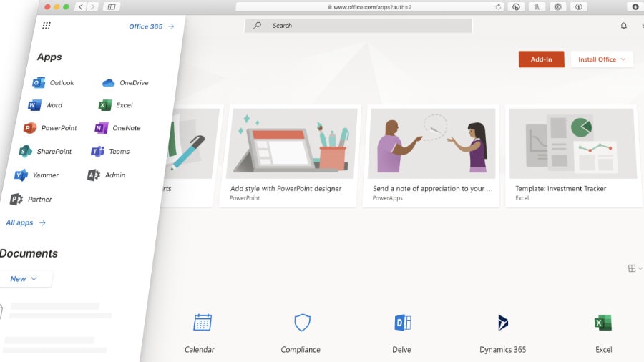Open the Delve app tile
This screenshot has width=644, height=362.
pyautogui.click(x=402, y=333)
